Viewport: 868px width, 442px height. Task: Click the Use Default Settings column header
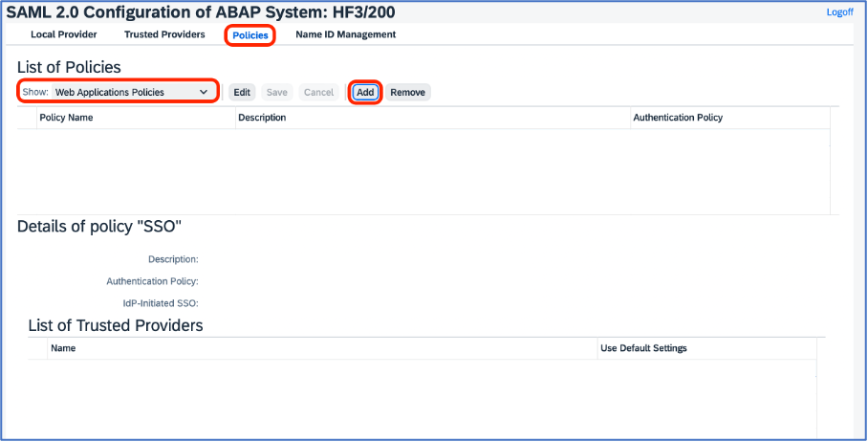point(706,348)
